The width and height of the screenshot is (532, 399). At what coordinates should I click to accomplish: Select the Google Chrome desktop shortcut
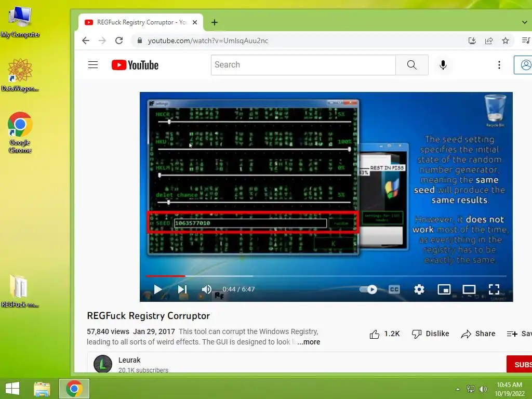point(20,132)
